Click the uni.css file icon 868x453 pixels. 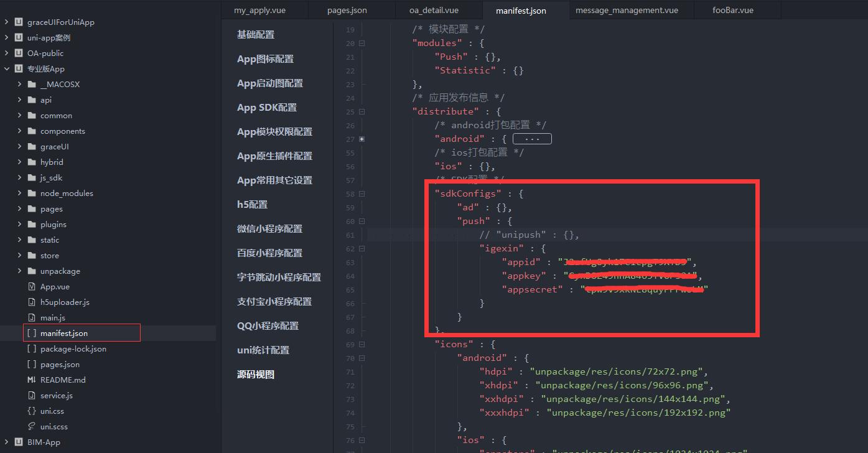click(x=32, y=411)
